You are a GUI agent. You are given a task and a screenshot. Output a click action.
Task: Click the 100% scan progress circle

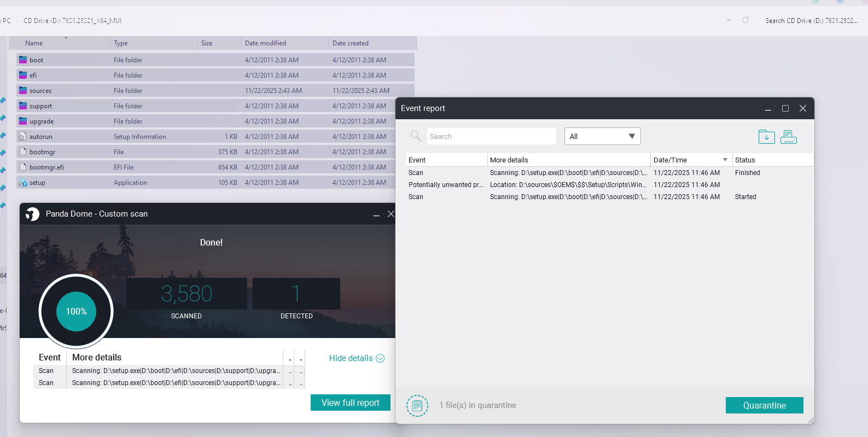[x=76, y=311]
